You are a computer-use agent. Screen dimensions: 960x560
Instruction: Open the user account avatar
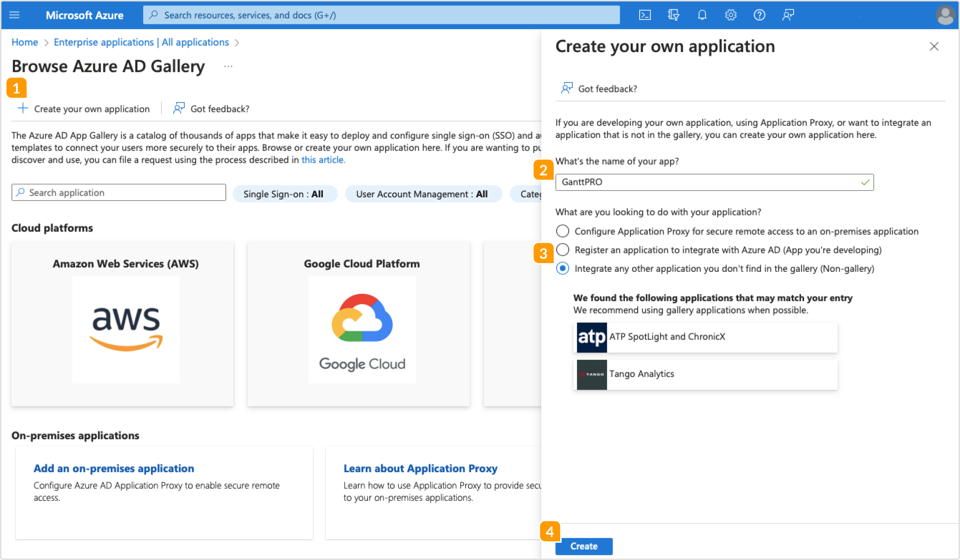point(945,15)
